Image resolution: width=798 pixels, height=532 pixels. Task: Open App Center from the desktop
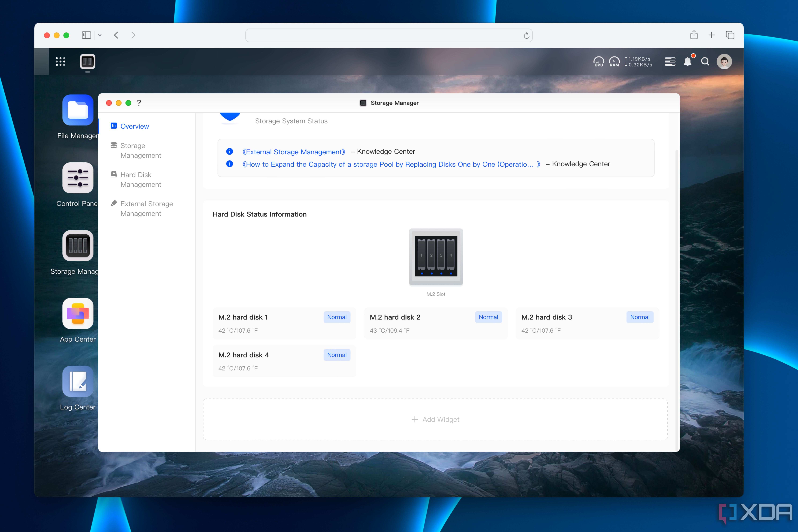point(78,314)
